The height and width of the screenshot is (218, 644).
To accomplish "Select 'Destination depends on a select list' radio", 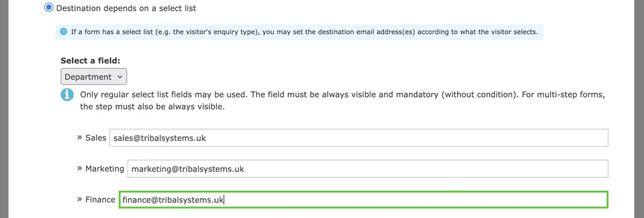I will pyautogui.click(x=49, y=8).
